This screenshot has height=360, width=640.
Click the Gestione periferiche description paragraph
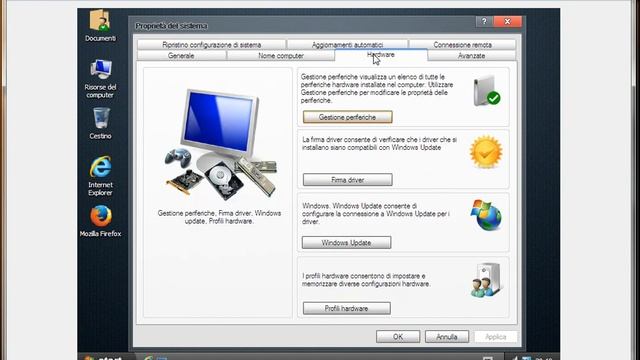pos(377,89)
